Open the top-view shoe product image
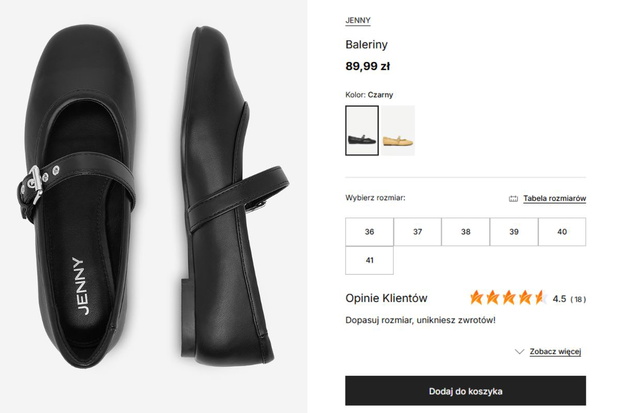Viewport: 620px width, 413px height. coord(79,197)
